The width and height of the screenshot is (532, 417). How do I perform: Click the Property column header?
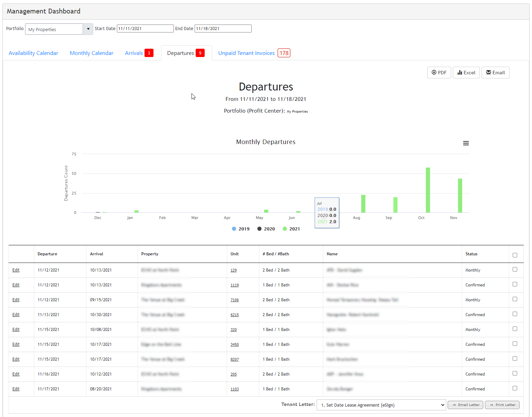tap(150, 254)
